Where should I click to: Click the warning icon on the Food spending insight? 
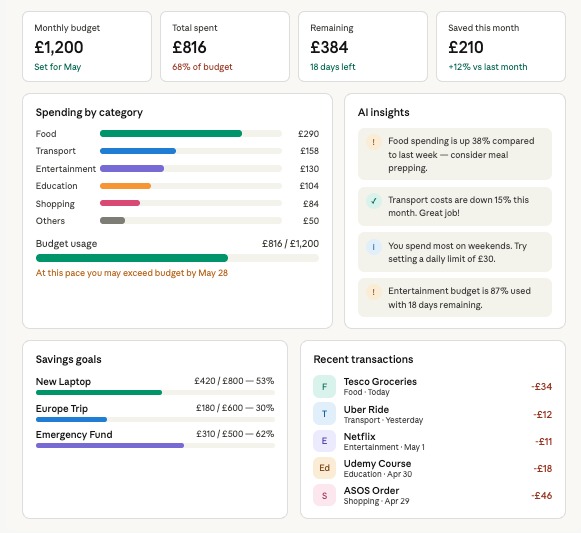(x=374, y=142)
